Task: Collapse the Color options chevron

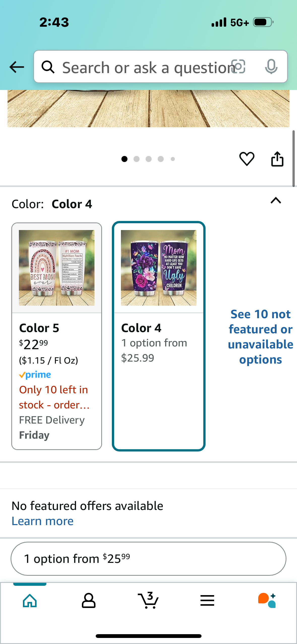Action: point(276,201)
